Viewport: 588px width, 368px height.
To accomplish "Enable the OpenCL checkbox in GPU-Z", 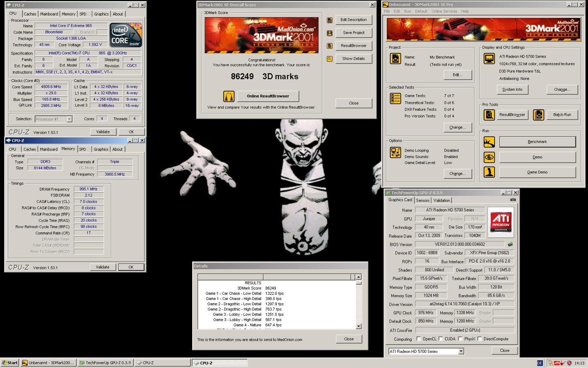I will pyautogui.click(x=419, y=339).
